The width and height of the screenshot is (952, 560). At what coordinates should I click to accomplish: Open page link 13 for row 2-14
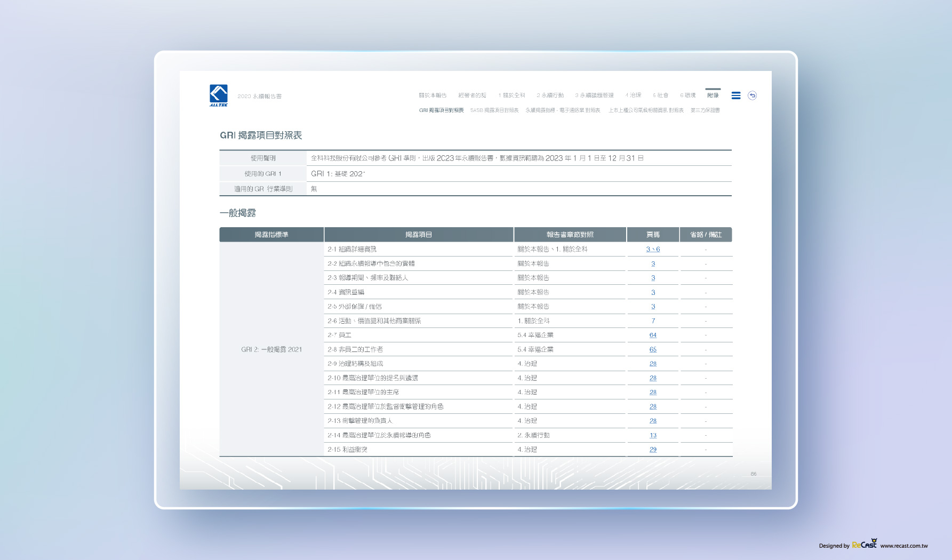click(653, 435)
